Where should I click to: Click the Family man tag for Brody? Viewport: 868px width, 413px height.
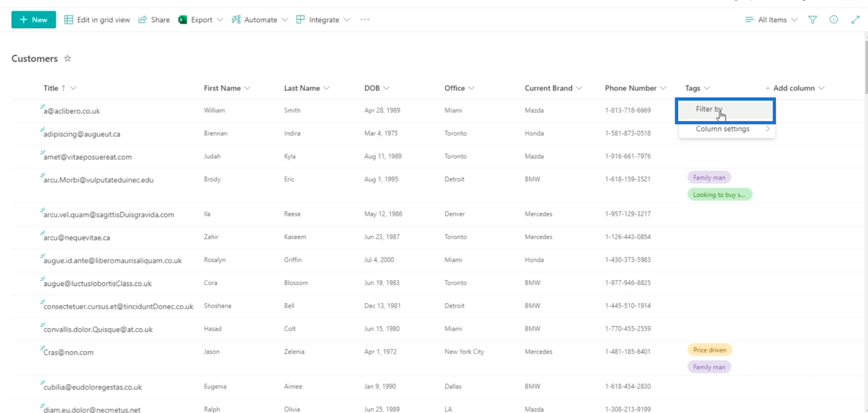tap(709, 178)
